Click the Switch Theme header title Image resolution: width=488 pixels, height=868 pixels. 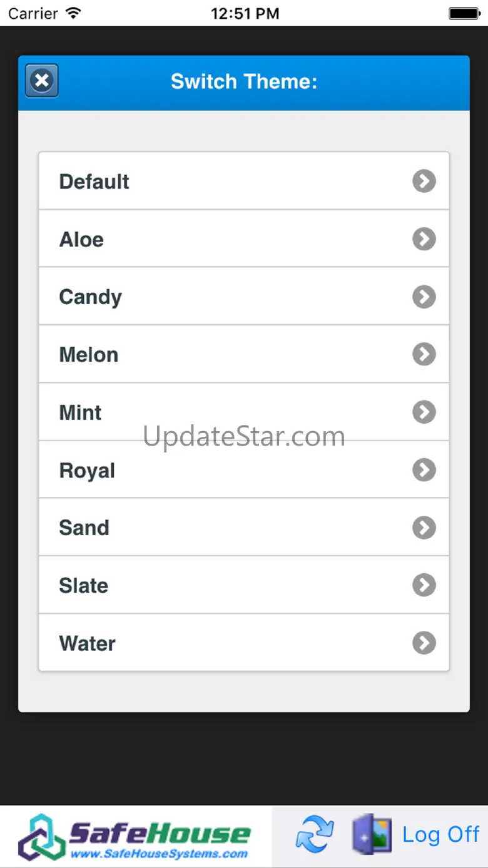(244, 81)
